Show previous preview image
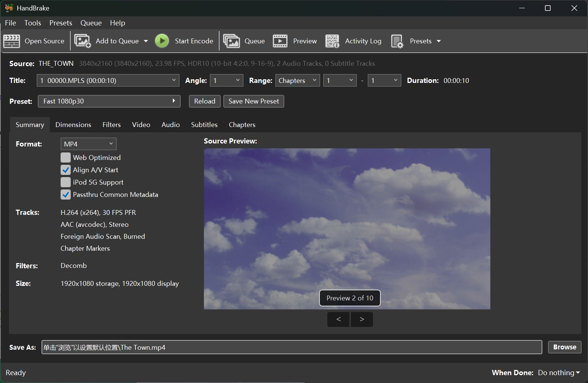 [x=339, y=319]
